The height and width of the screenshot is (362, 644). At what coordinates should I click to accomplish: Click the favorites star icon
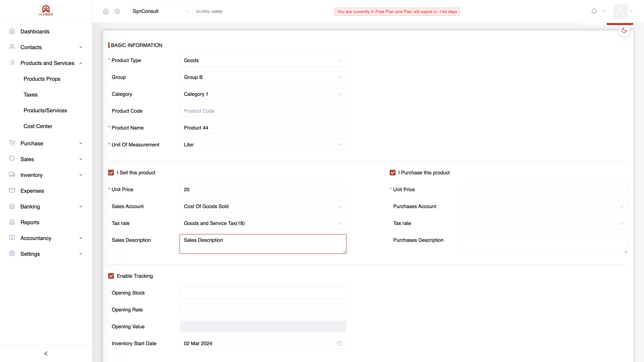tap(117, 11)
